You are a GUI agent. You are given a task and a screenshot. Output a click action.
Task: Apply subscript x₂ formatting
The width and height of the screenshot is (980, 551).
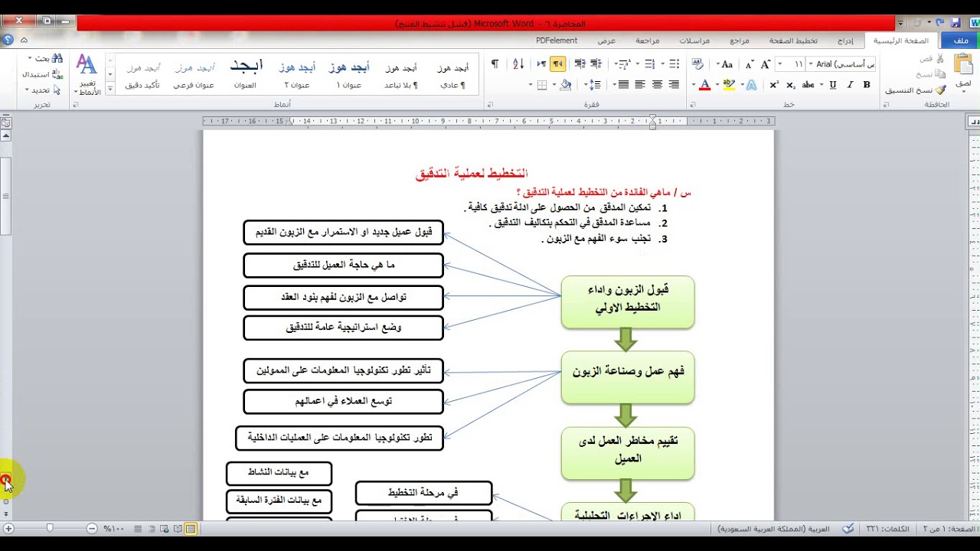[791, 85]
